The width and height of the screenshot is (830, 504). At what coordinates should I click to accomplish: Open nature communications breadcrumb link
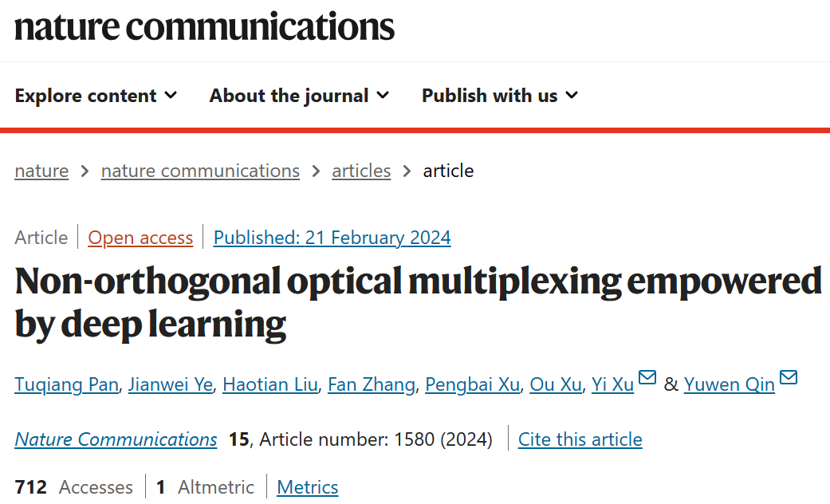click(200, 171)
